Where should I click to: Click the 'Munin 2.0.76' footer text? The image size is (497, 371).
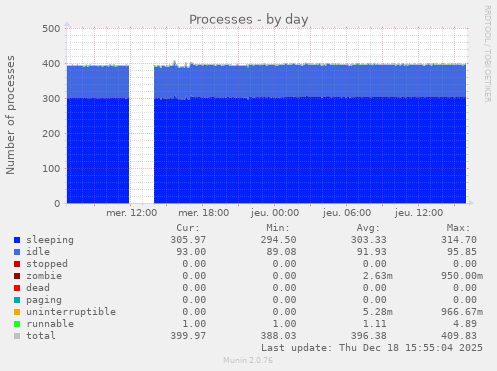248,360
